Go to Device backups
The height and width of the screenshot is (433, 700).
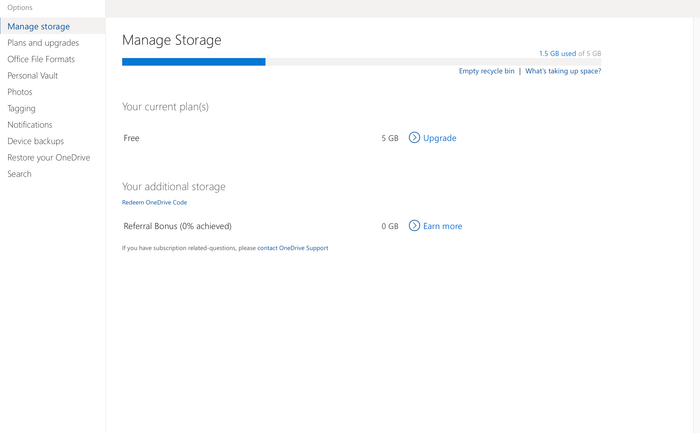[x=35, y=141]
